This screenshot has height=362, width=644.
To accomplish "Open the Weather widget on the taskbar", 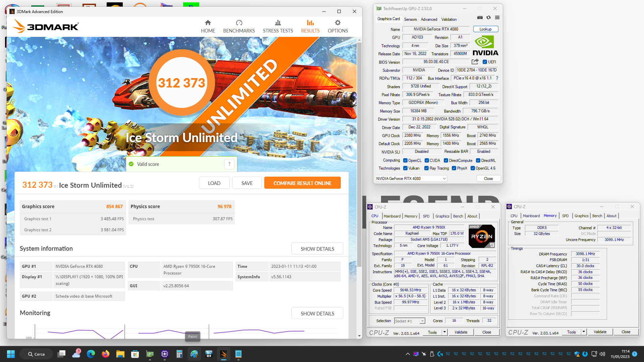I will [x=76, y=354].
